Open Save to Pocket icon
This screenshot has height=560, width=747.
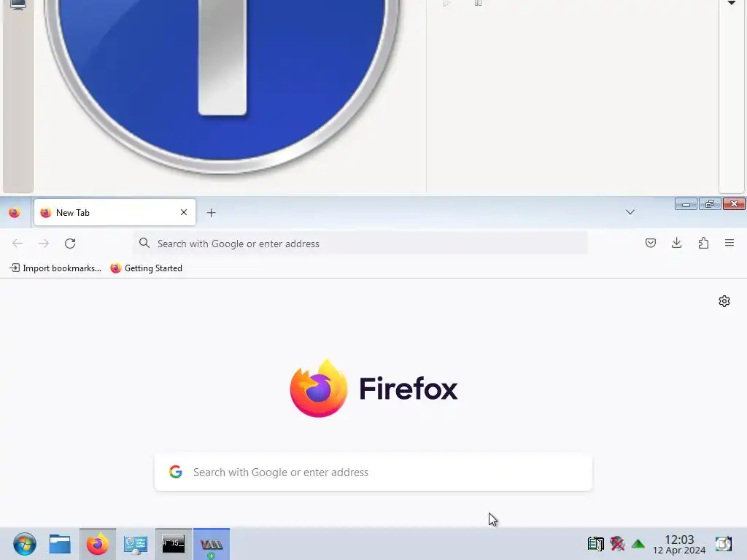[x=650, y=243]
